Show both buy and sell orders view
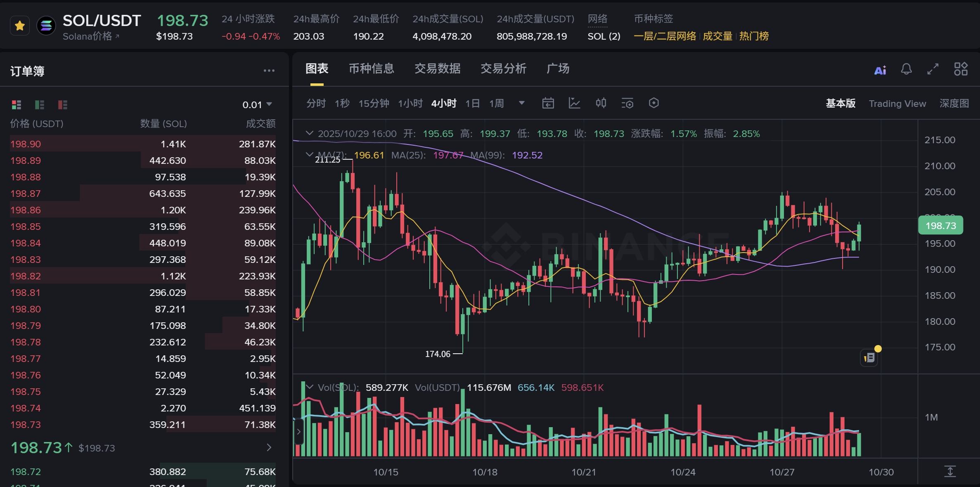The height and width of the screenshot is (487, 980). tap(17, 105)
